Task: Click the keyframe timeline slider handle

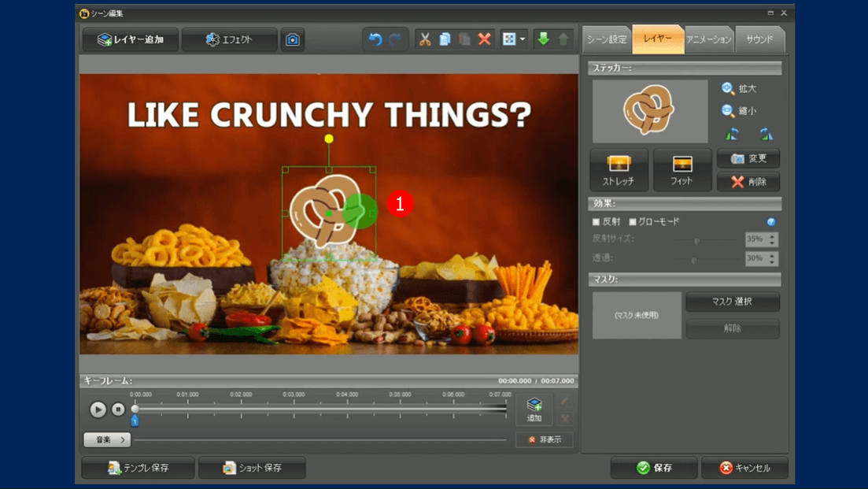Action: click(x=135, y=409)
